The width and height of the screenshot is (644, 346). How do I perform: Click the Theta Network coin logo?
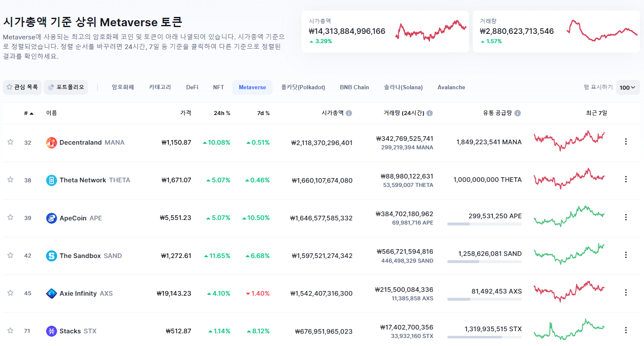coord(52,180)
